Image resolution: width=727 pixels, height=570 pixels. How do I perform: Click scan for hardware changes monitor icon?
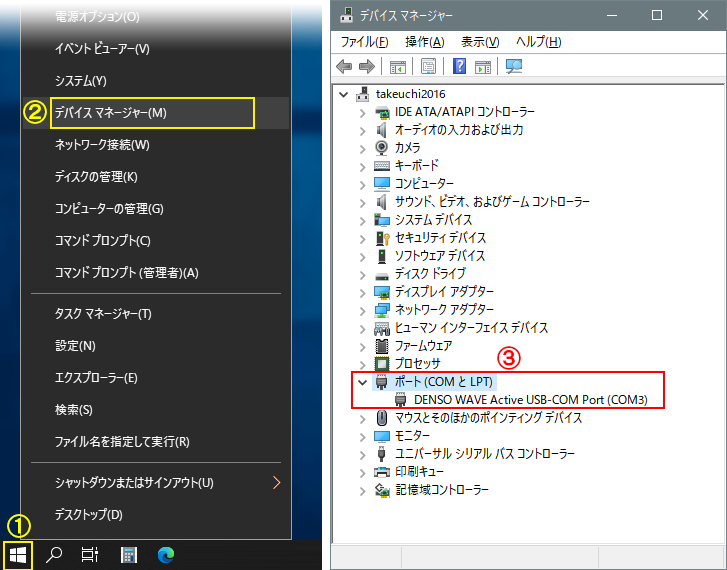click(514, 67)
